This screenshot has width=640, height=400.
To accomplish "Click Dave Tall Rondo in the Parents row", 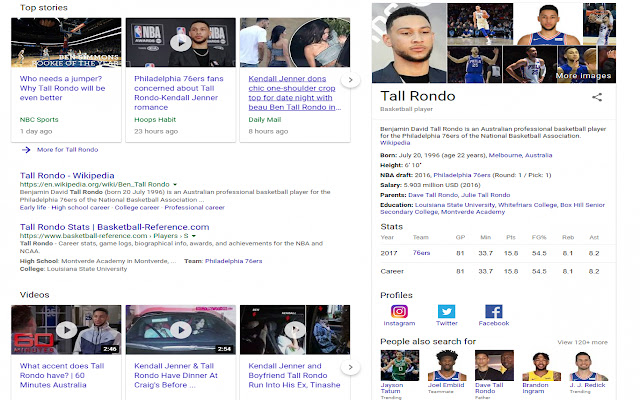I will (433, 195).
